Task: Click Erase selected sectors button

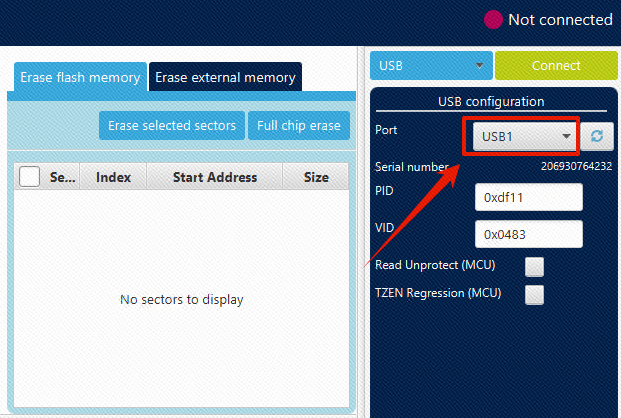Action: [171, 126]
